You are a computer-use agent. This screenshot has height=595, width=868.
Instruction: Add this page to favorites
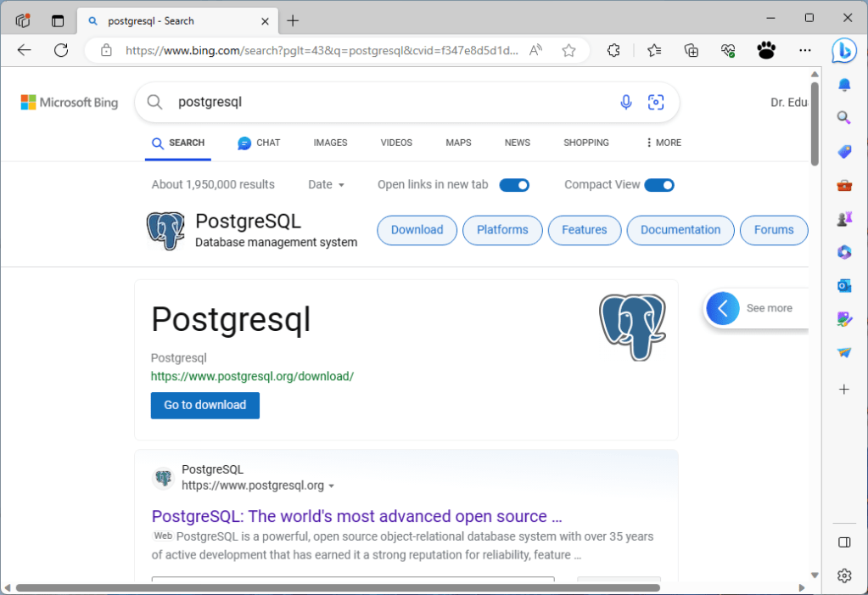tap(569, 50)
